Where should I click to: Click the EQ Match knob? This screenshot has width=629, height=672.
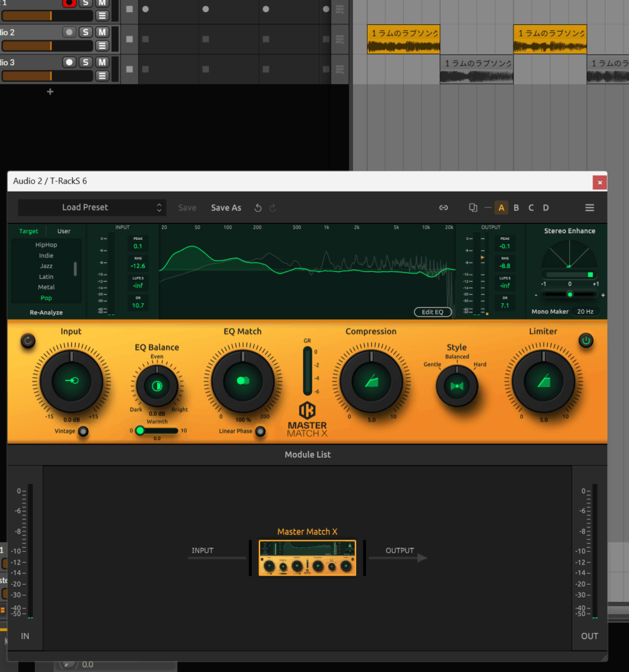point(243,380)
